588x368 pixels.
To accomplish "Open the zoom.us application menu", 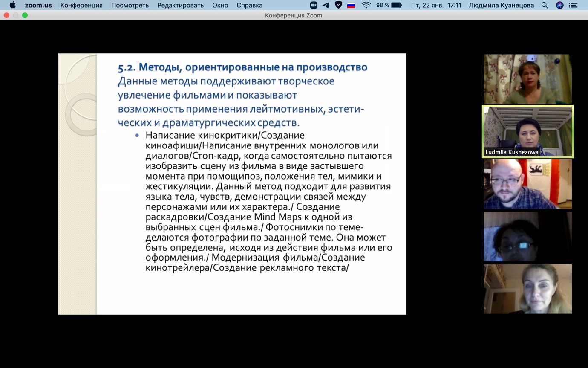I will [38, 5].
